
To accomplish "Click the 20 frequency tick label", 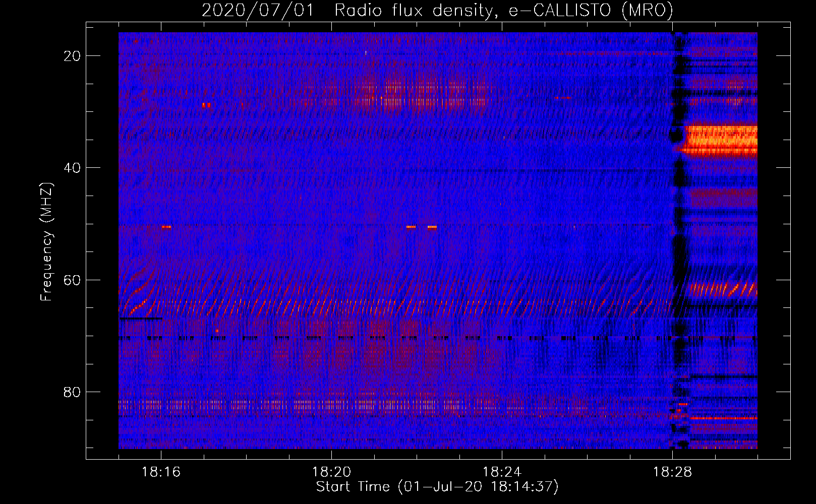I will [72, 56].
